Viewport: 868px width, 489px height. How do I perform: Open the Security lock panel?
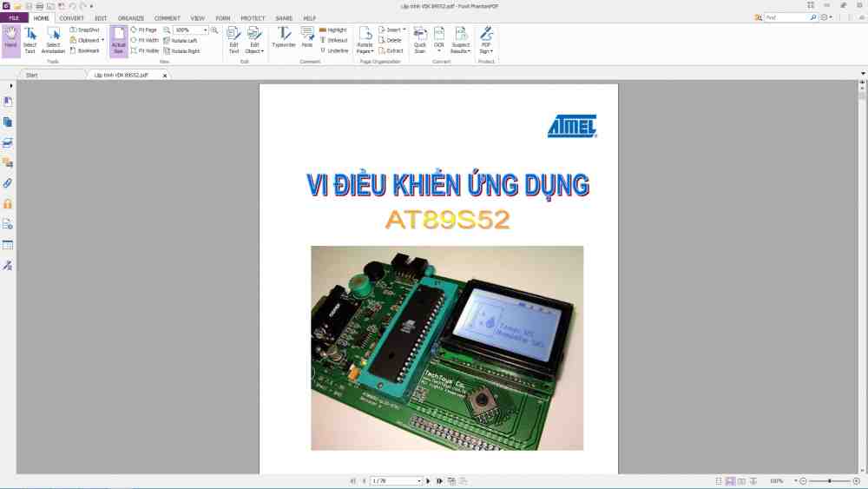tap(8, 204)
